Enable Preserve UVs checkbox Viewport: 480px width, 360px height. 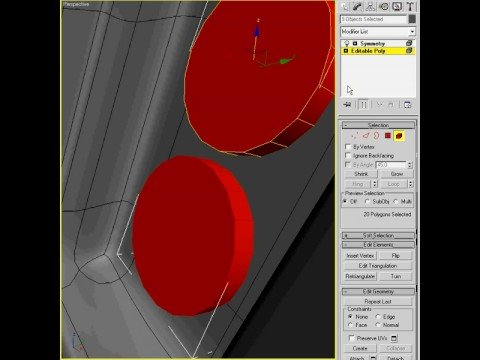351,338
